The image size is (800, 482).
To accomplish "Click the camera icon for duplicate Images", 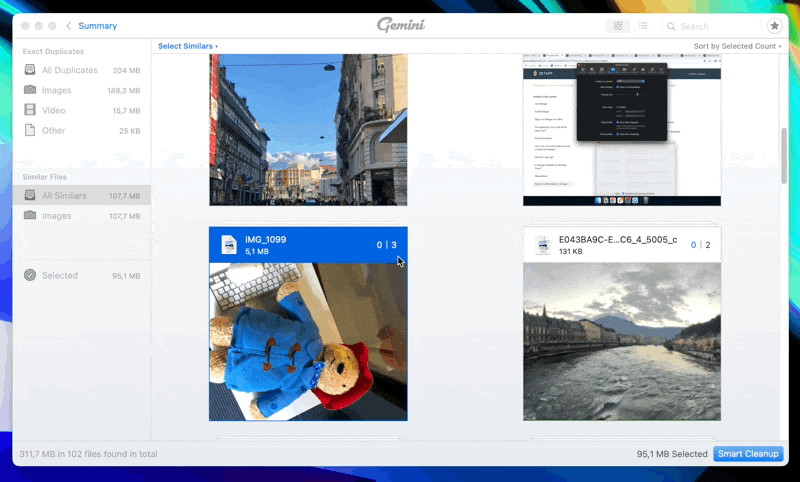I will (30, 90).
